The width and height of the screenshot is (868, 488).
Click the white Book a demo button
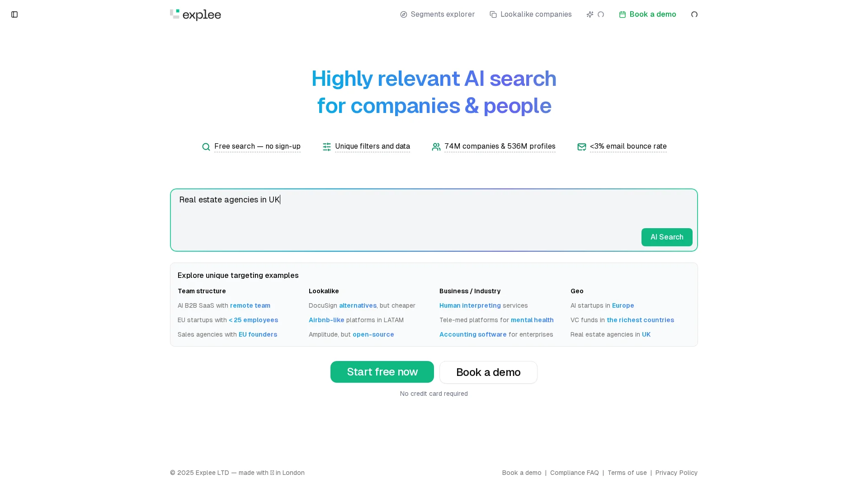click(488, 372)
